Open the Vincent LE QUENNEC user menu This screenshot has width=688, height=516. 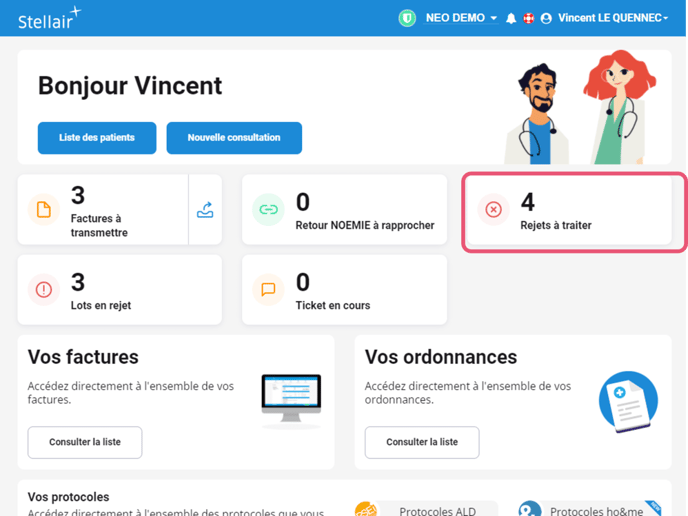point(612,18)
